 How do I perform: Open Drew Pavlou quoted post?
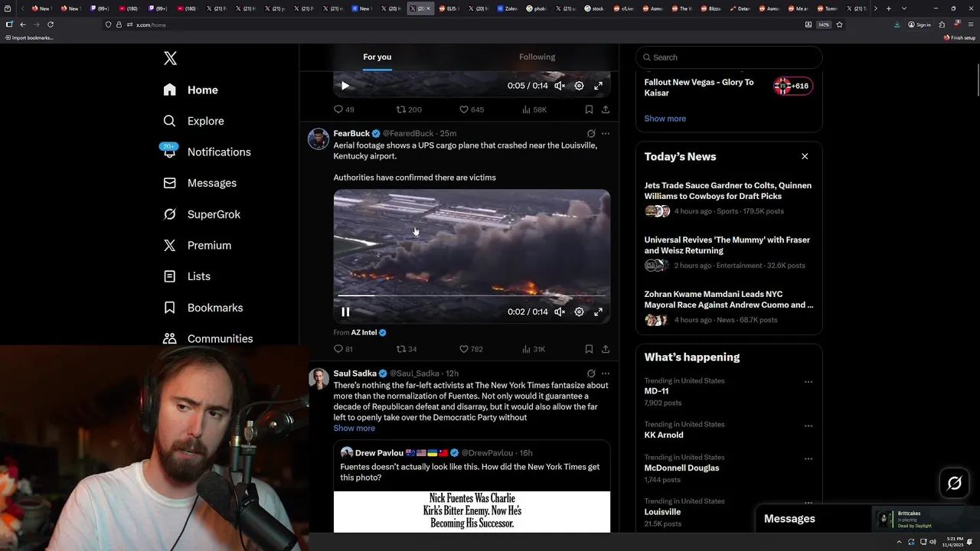click(x=472, y=486)
